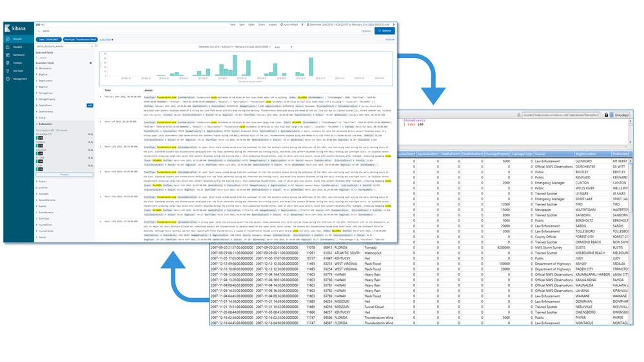Click the Kusto query editor text area
Screen dimensions: 644x362
click(x=513, y=131)
